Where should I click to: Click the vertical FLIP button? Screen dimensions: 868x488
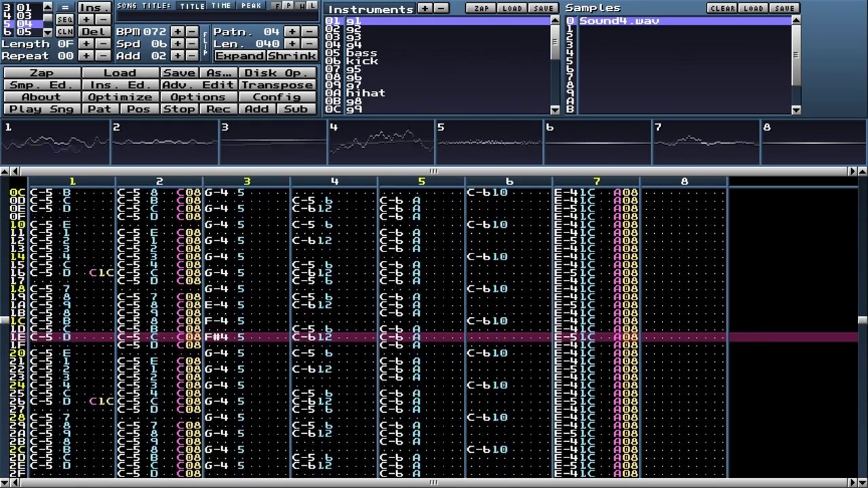[205, 44]
